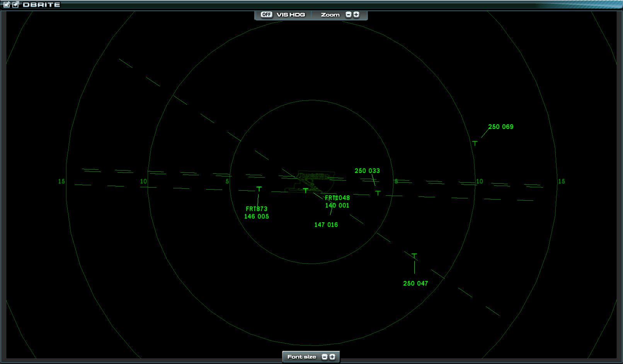Click the Zoom minus icon
Viewport: 623px width, 364px height.
tap(348, 14)
